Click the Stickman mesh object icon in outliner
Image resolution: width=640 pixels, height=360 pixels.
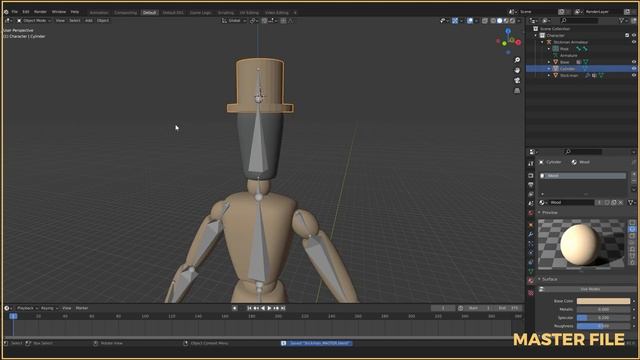(x=556, y=75)
